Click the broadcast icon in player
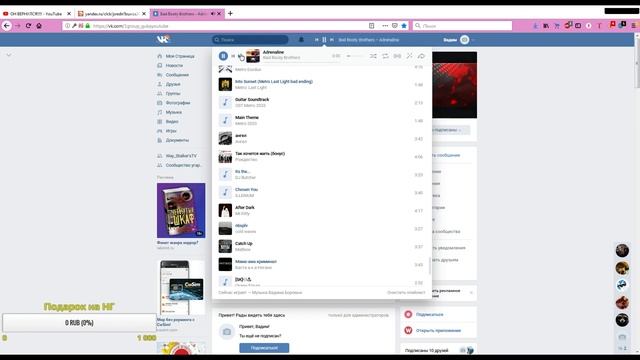The width and height of the screenshot is (640, 360). point(397,56)
